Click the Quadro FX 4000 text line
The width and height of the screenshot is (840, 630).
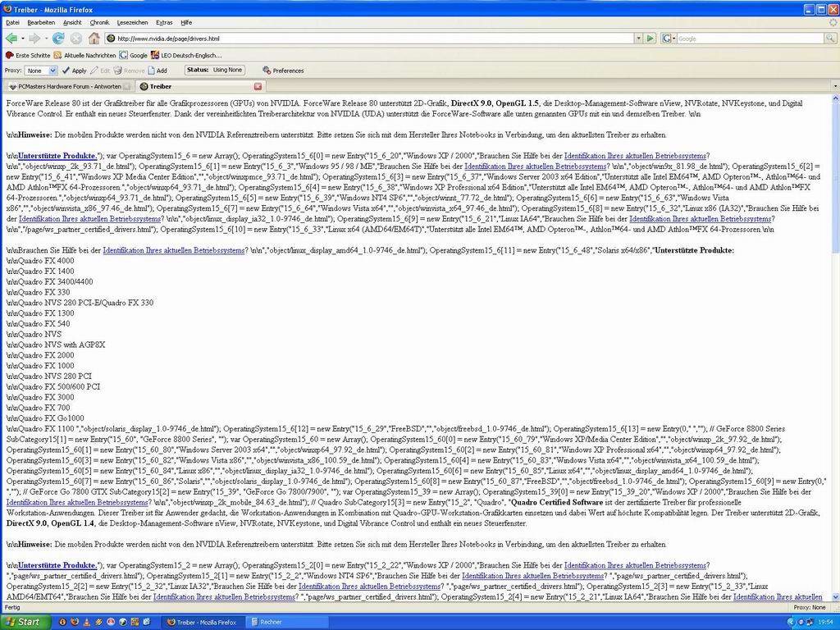click(40, 261)
